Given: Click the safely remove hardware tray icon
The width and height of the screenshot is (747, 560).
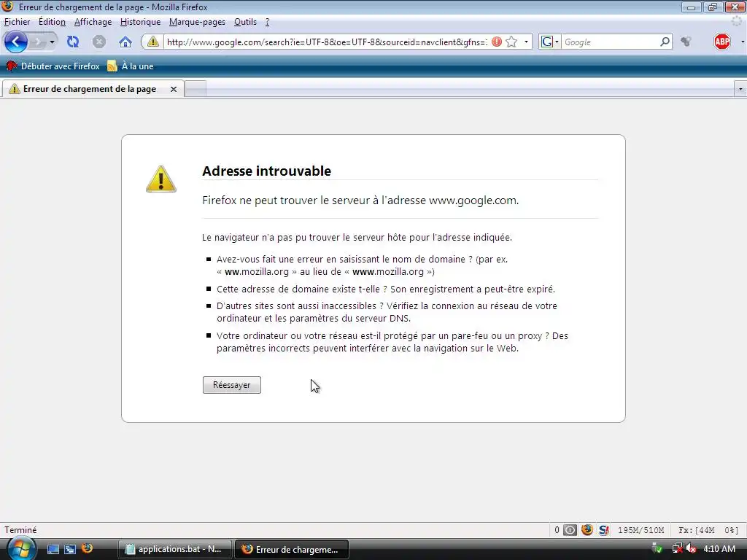Looking at the screenshot, I should [x=657, y=548].
